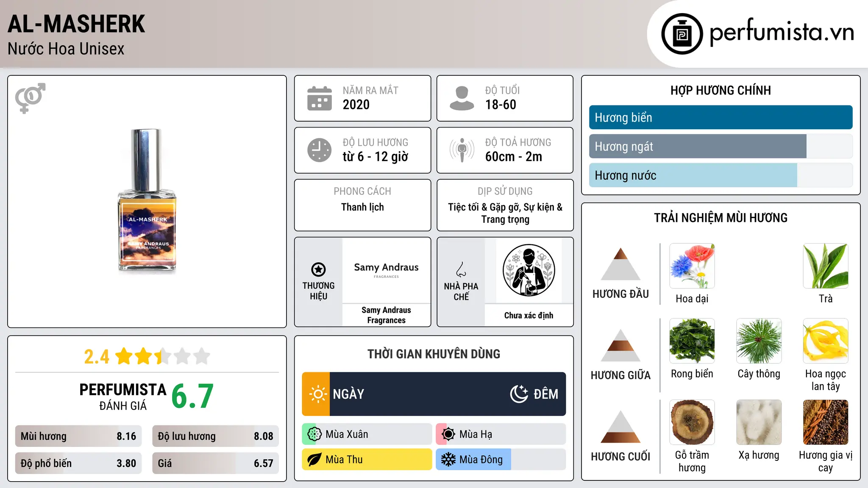Click the Perfumista đánh giá label

[x=123, y=396]
